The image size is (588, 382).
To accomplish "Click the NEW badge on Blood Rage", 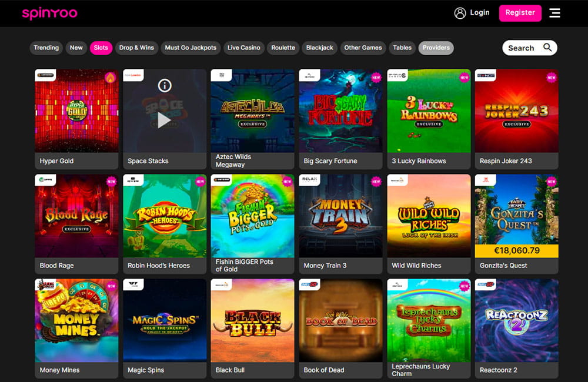I will (111, 182).
